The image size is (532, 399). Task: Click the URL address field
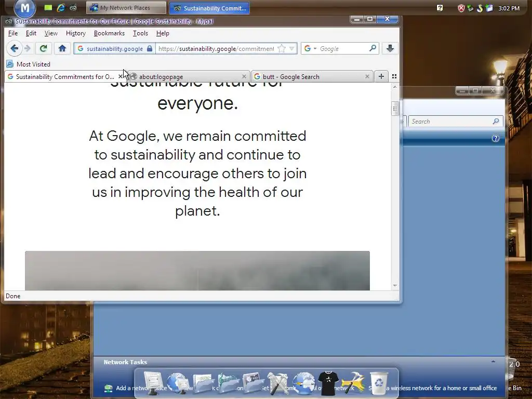216,48
